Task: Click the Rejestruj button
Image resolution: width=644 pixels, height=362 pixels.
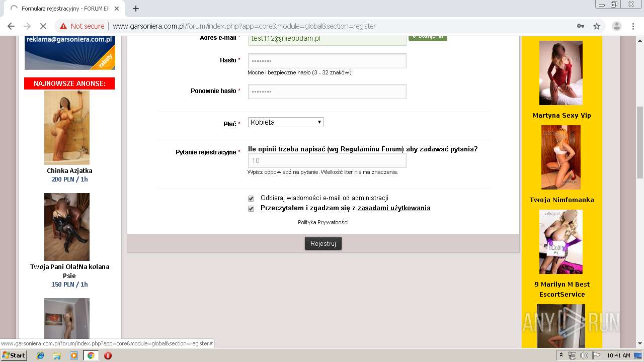Action: [x=323, y=243]
